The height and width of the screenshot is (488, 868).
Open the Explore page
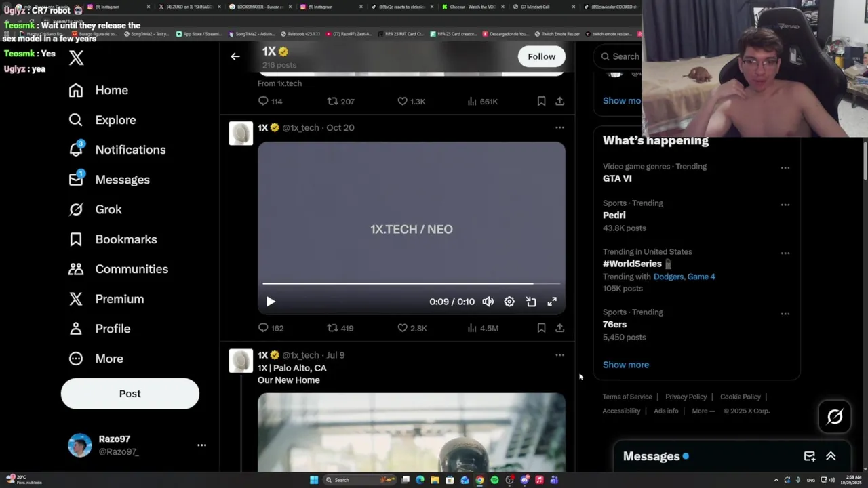pyautogui.click(x=102, y=120)
